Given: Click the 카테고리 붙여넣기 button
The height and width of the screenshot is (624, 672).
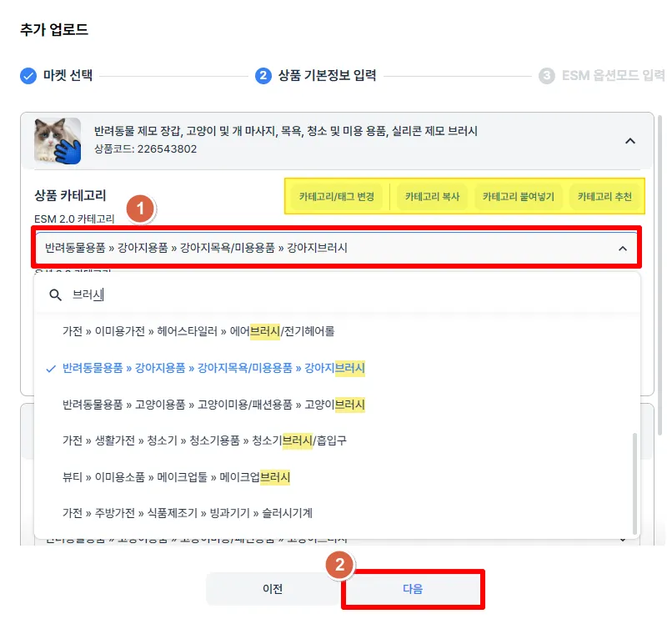Looking at the screenshot, I should tap(518, 196).
